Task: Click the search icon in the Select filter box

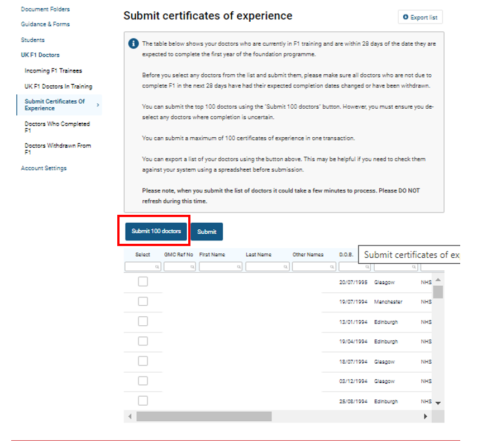Action: pyautogui.click(x=157, y=267)
